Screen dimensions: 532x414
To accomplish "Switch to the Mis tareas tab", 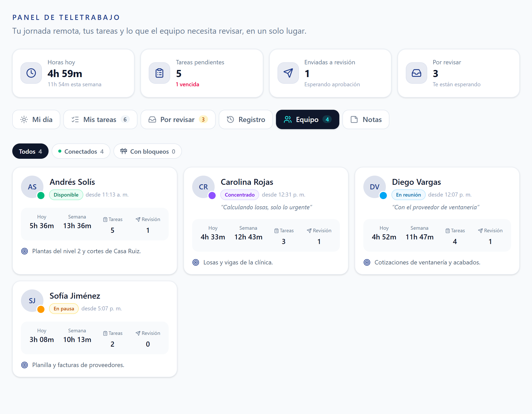I will [x=100, y=119].
